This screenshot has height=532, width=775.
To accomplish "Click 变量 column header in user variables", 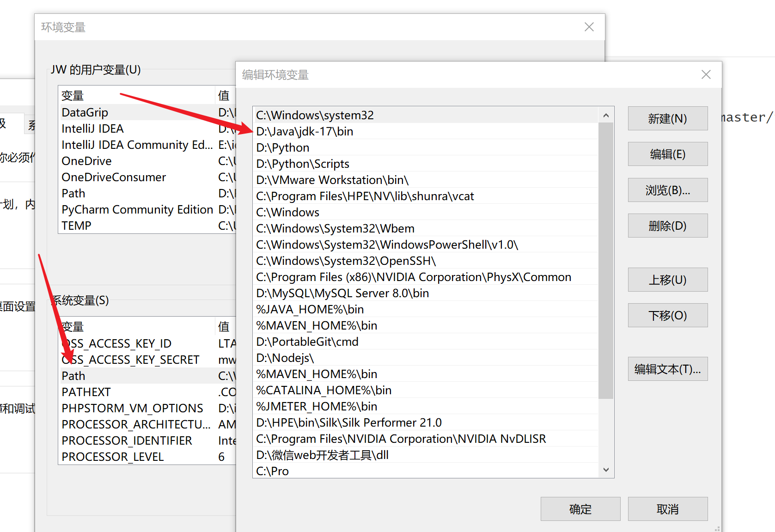I will [137, 96].
